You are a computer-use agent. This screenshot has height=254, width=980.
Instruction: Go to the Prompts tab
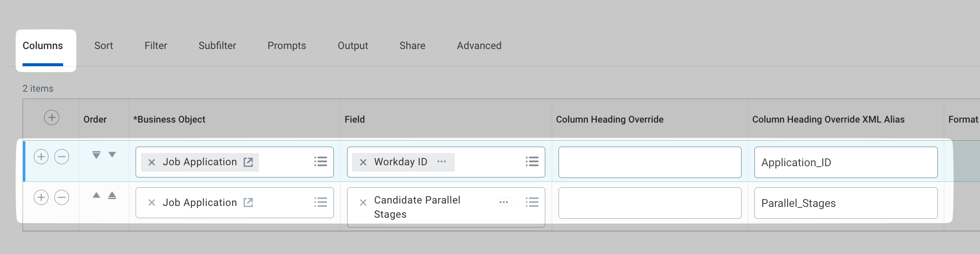tap(286, 46)
